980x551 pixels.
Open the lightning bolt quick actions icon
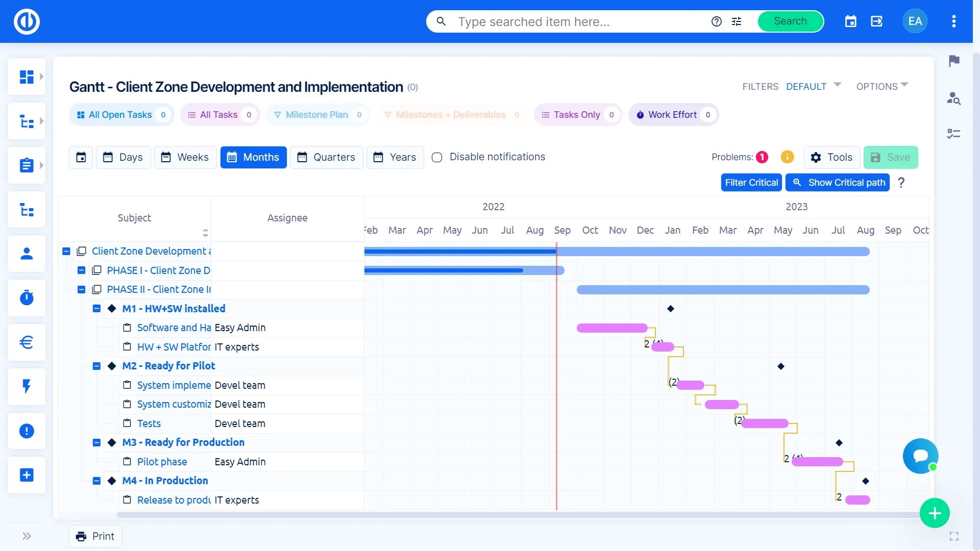[27, 387]
